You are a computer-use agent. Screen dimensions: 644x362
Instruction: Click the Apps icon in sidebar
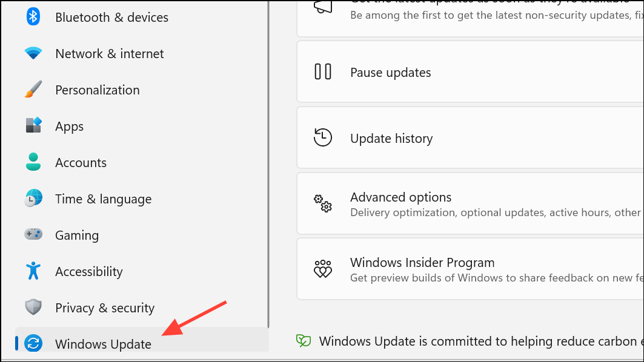tap(33, 125)
